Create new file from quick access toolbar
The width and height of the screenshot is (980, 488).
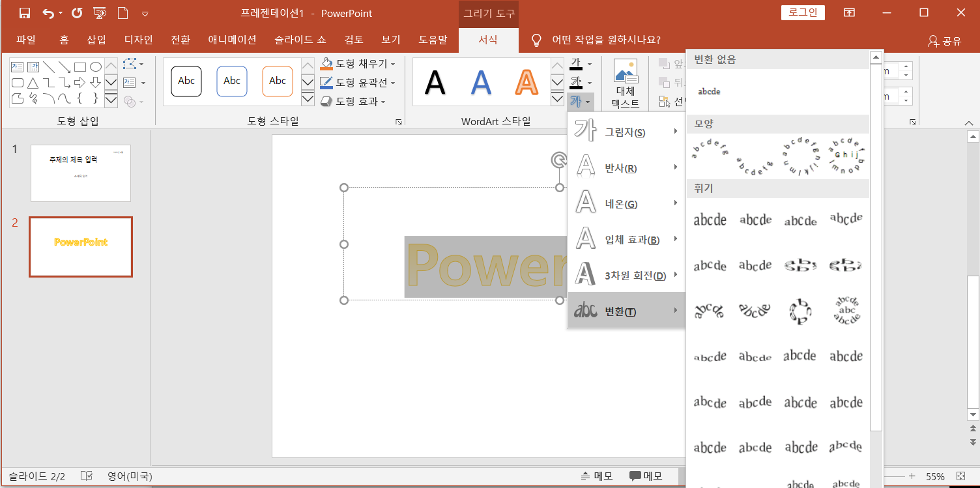[x=122, y=13]
